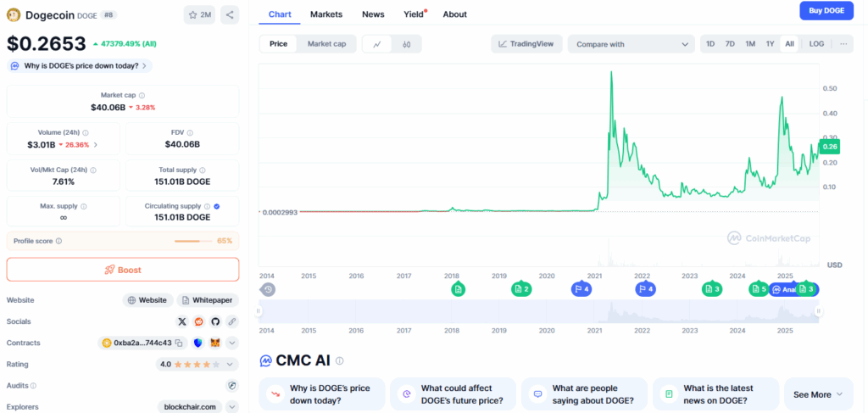The image size is (868, 413).
Task: Click the 2018 green news marker
Action: click(457, 289)
